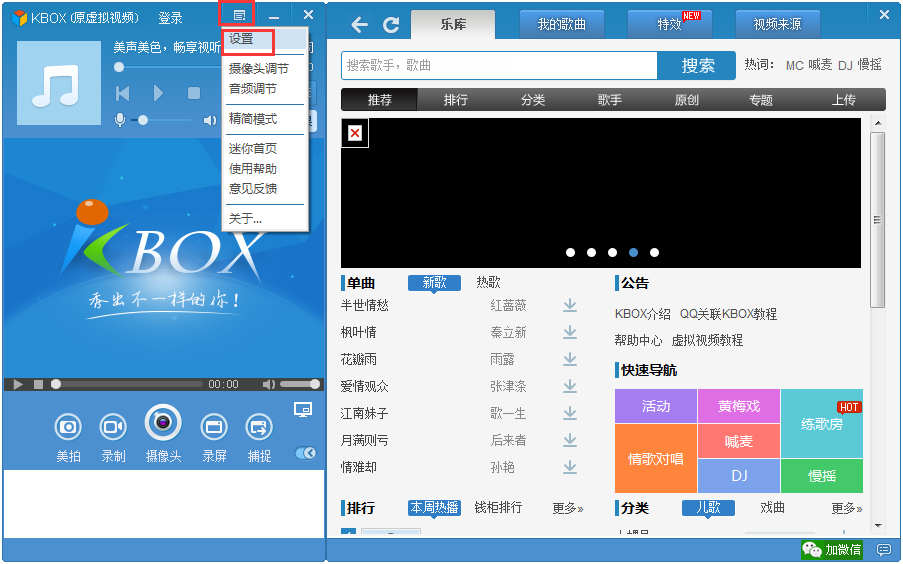Stop the music in top player
The image size is (903, 564).
(194, 93)
